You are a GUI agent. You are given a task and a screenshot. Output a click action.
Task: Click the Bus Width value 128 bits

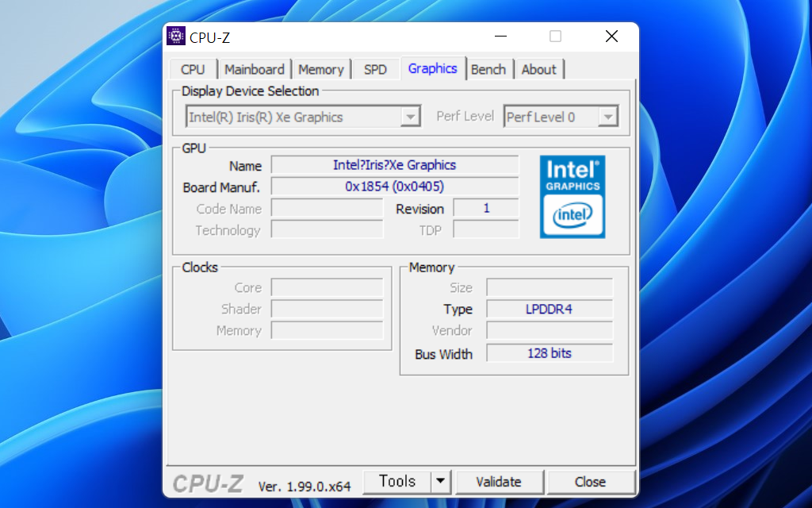pyautogui.click(x=550, y=353)
